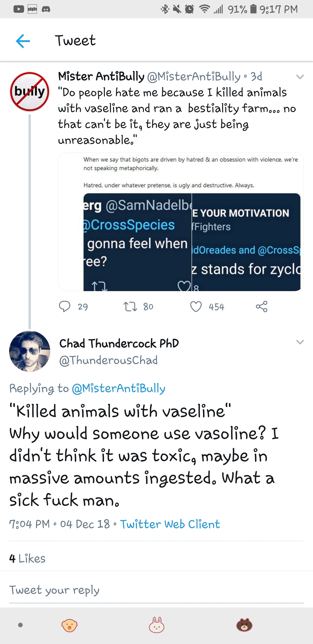
Task: Open the @MisterAntiBully handle in the header
Action: coord(194,77)
